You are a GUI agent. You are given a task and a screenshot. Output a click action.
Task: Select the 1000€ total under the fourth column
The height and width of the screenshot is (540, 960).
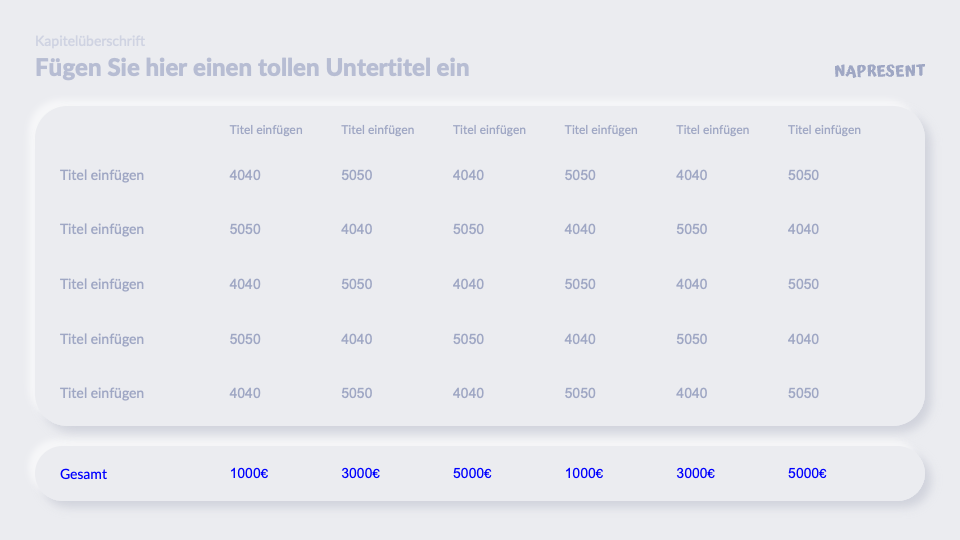(584, 473)
